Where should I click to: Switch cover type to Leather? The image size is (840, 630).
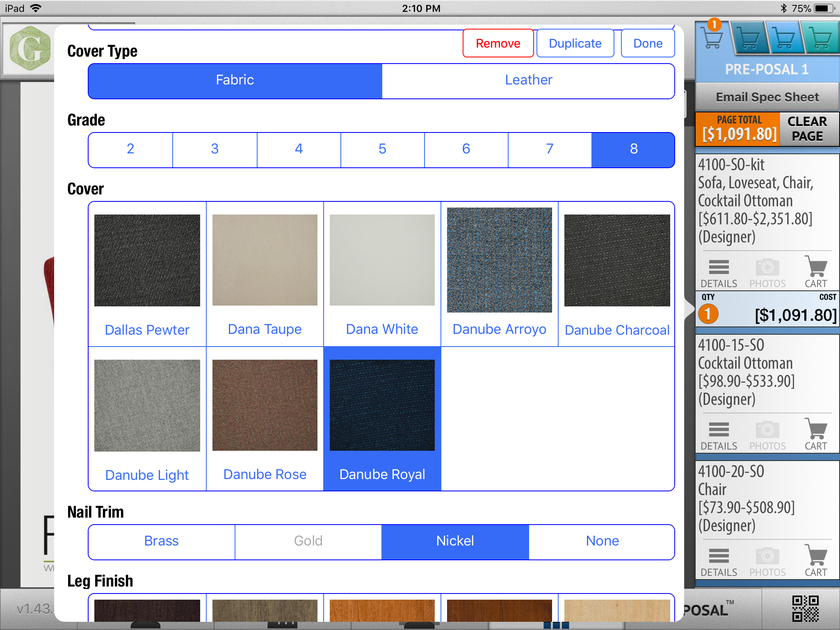point(528,80)
